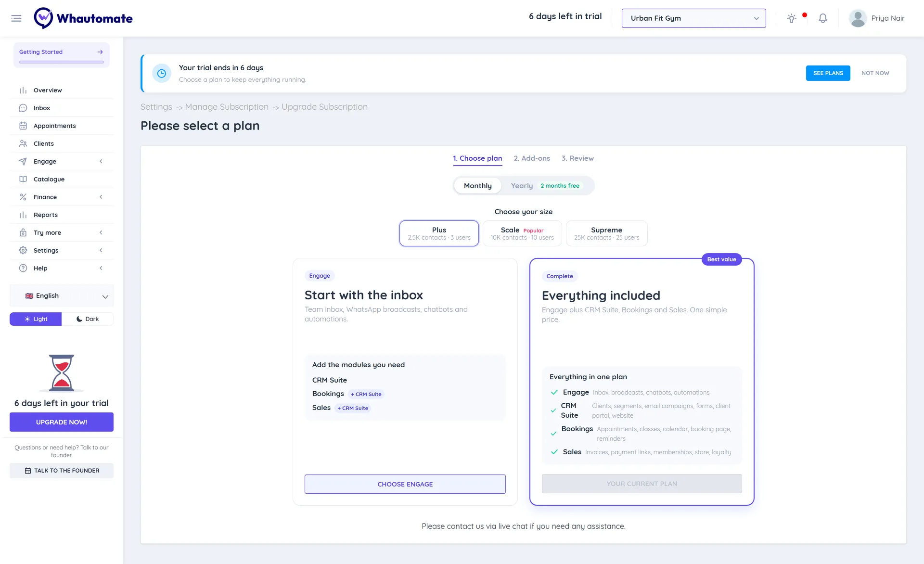
Task: Open the English language dropdown
Action: (62, 296)
